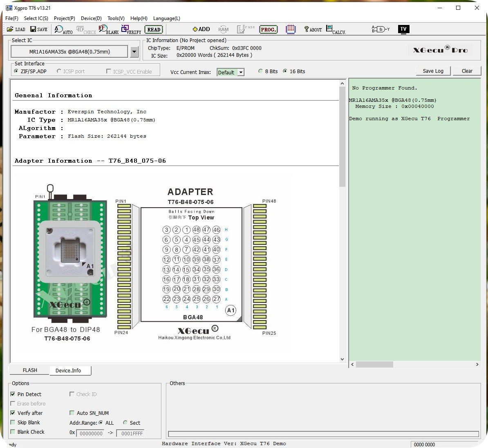
Task: Switch to the Device.Info tab
Action: (70, 370)
